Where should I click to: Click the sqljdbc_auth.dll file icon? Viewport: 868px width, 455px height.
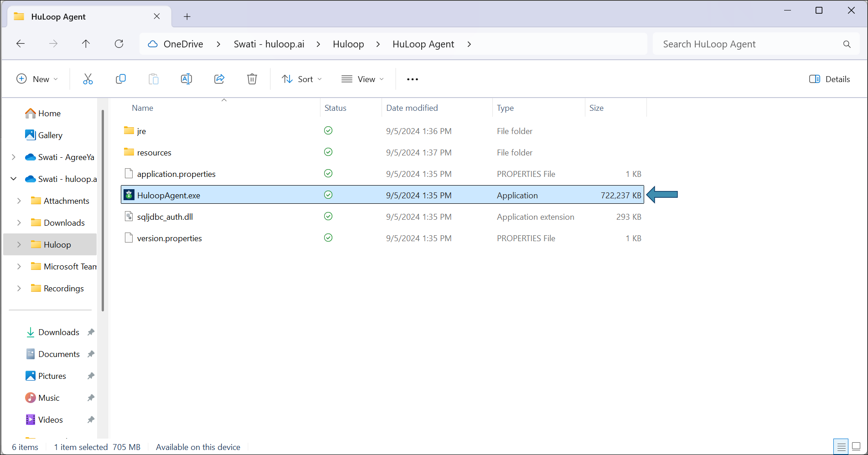tap(129, 217)
